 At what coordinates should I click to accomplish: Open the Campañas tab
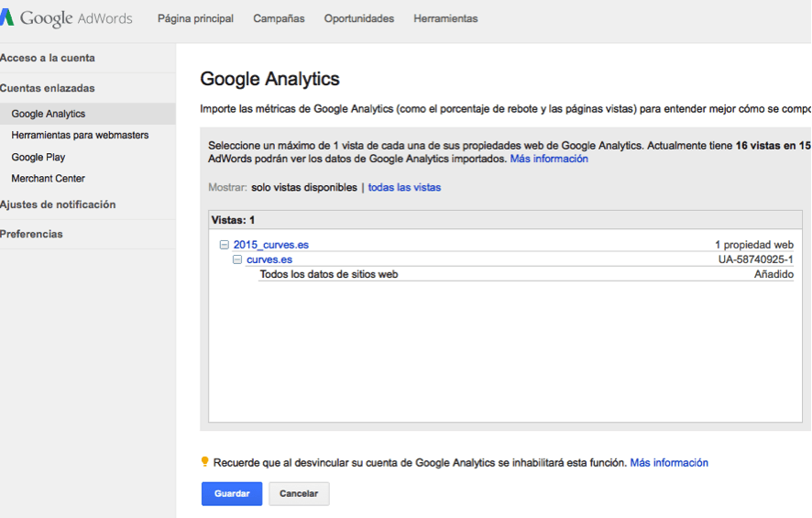pyautogui.click(x=279, y=18)
